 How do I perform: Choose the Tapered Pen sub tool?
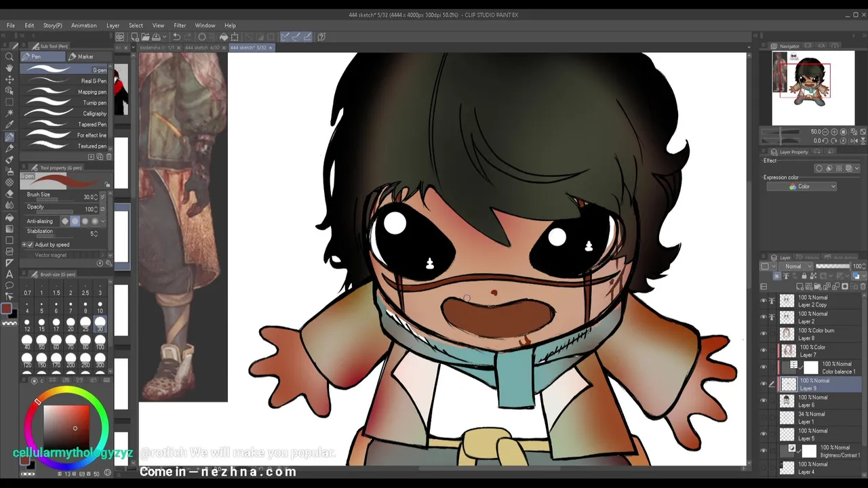pos(64,125)
